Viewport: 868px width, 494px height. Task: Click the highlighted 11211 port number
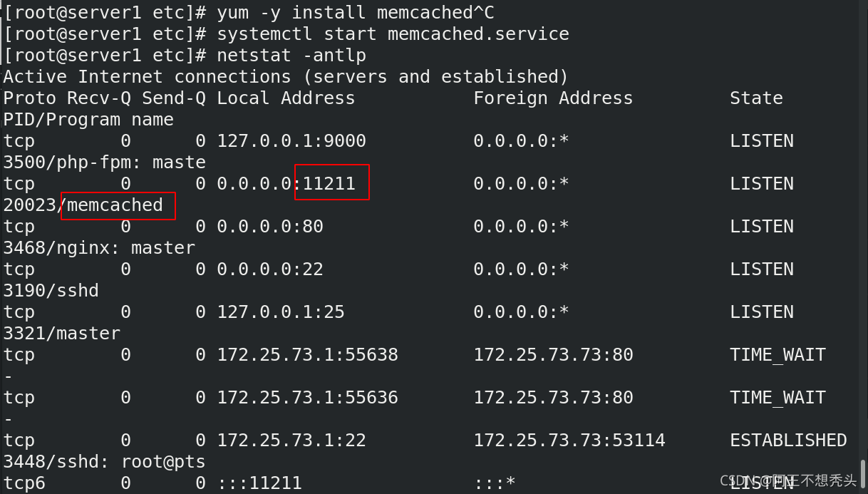(x=329, y=183)
